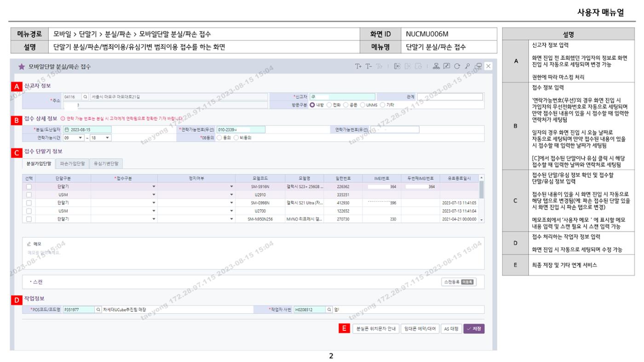Switch to the 유심기변단말 tab
The image size is (644, 362).
click(x=106, y=163)
